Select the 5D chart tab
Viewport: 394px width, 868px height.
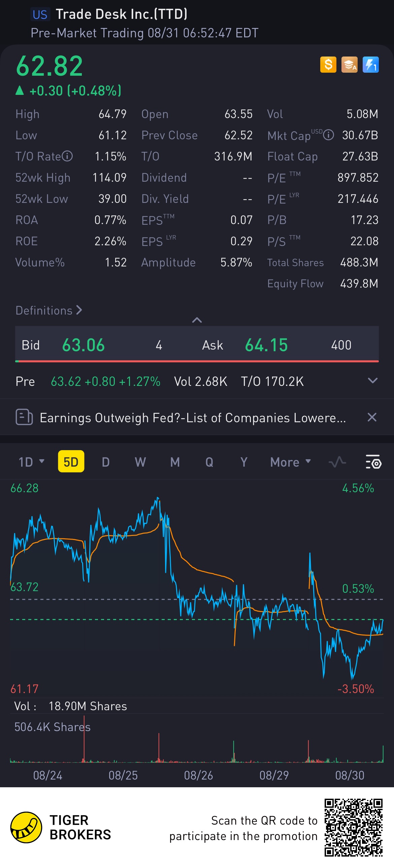[x=71, y=461]
